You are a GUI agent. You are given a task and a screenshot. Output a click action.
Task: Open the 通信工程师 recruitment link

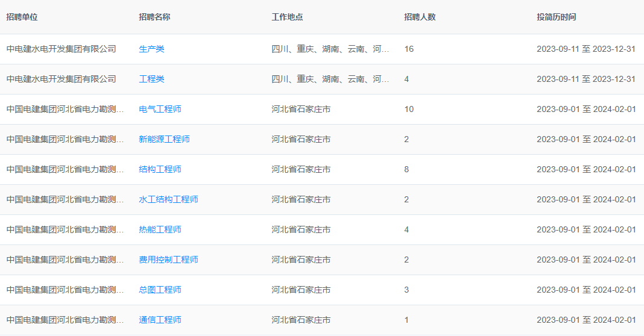tap(160, 320)
